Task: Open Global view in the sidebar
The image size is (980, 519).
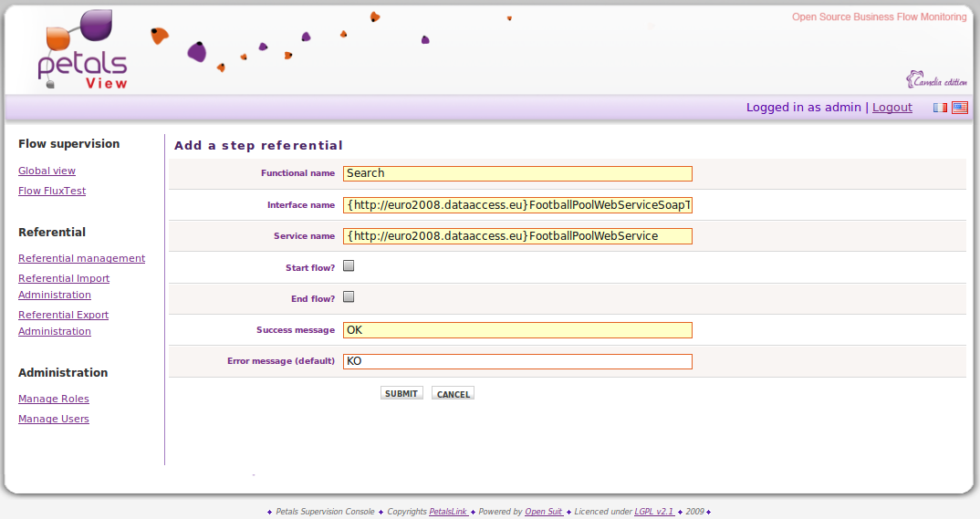Action: [47, 171]
